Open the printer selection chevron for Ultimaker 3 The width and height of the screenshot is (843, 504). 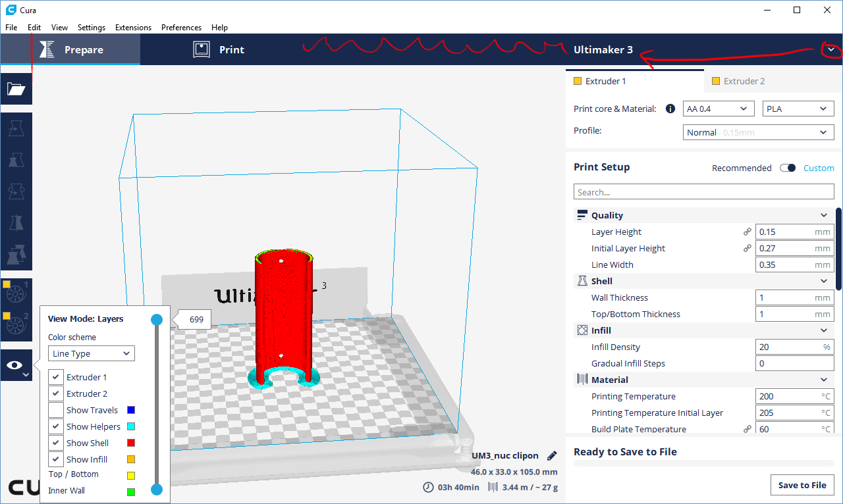click(x=830, y=49)
